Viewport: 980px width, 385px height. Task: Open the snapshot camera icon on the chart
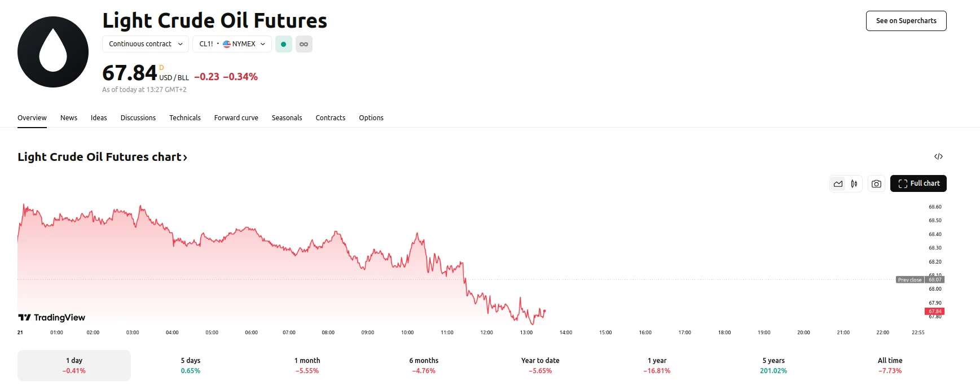tap(876, 183)
